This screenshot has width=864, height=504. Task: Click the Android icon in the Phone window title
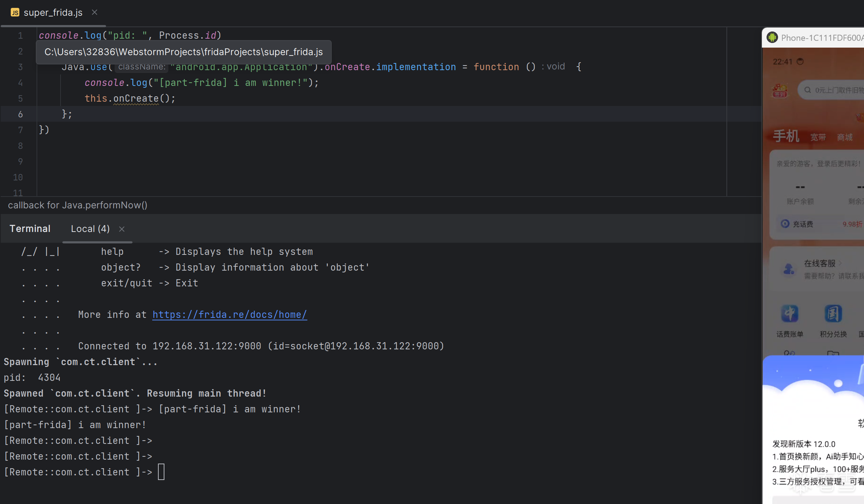[x=772, y=38]
